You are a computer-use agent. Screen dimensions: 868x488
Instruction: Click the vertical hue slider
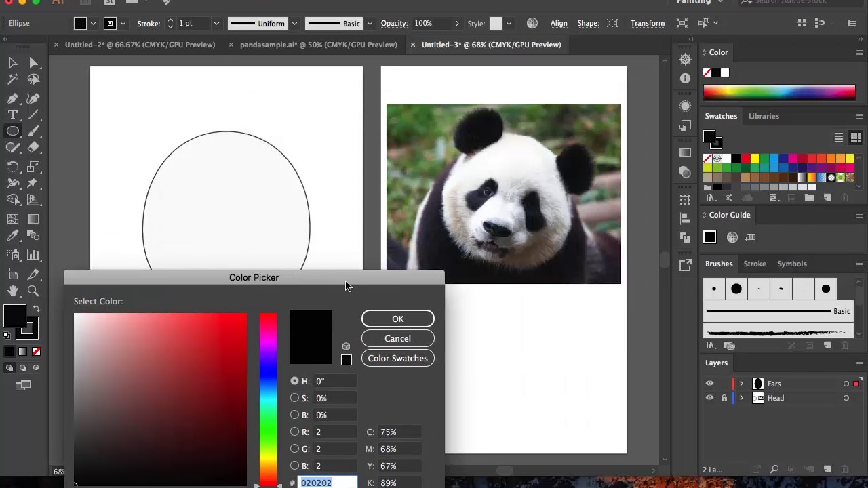(268, 399)
